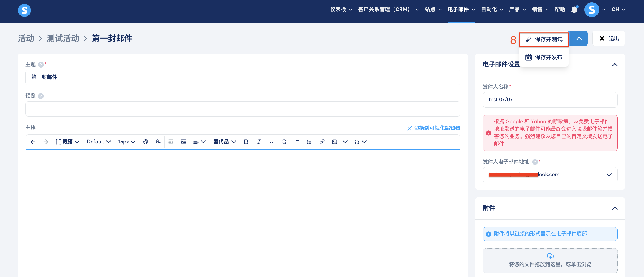Screen dimensions: 644x277
Task: Click the 帮助 link
Action: [560, 9]
